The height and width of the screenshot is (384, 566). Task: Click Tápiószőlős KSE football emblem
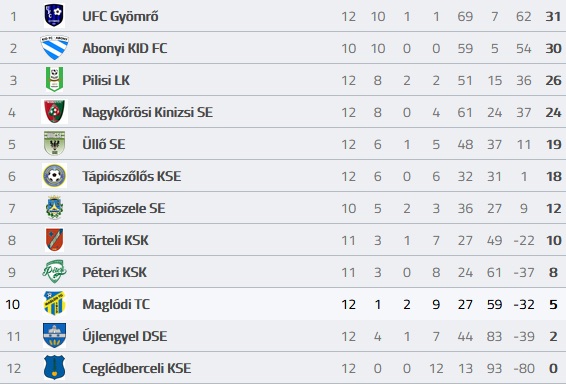tap(54, 176)
